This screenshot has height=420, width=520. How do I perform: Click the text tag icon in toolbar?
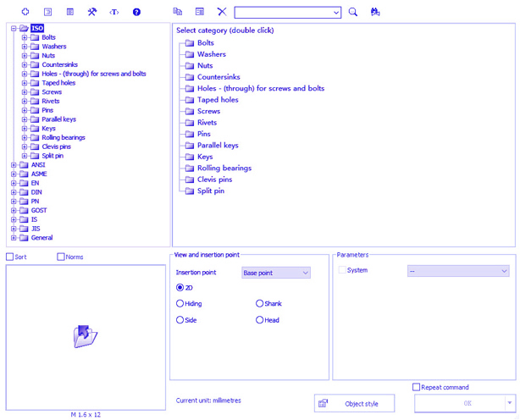click(114, 12)
